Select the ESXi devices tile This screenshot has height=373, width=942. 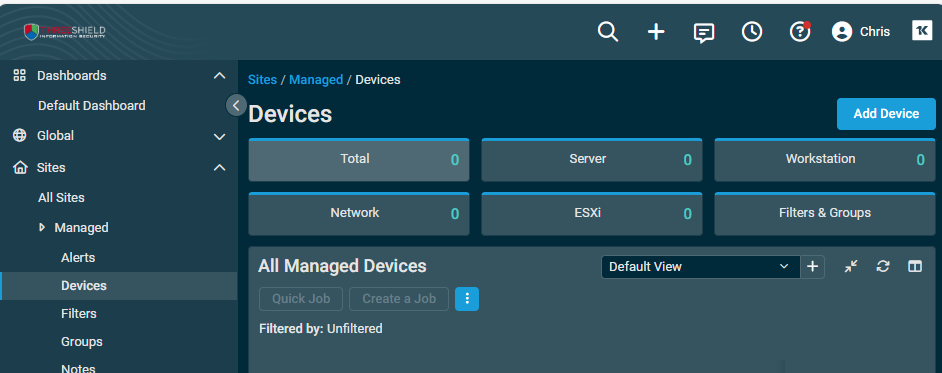coord(592,213)
